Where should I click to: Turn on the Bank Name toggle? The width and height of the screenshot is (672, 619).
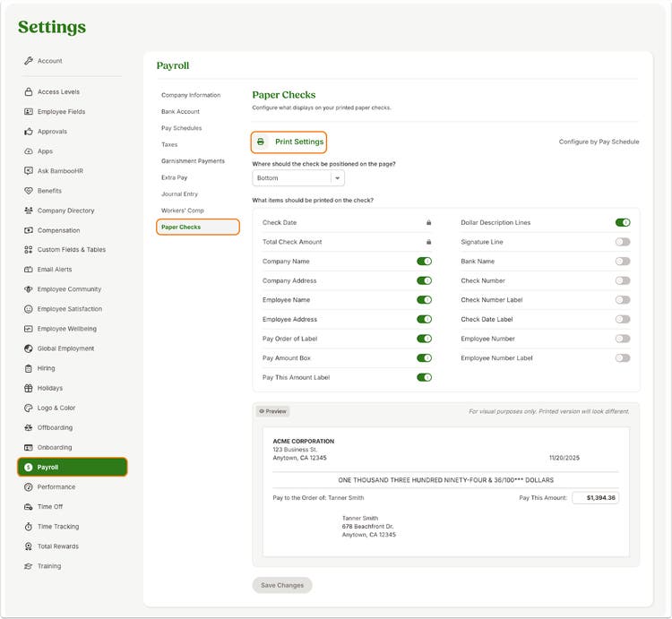(x=623, y=262)
